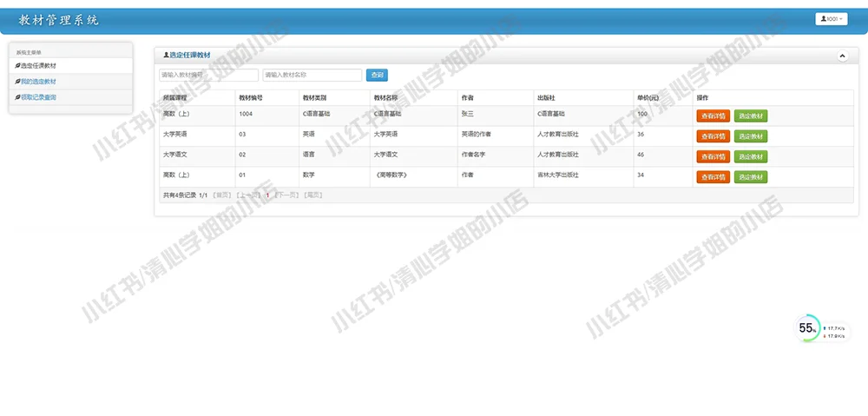
Task: View details for textbook 03 大学英语
Action: (x=713, y=136)
